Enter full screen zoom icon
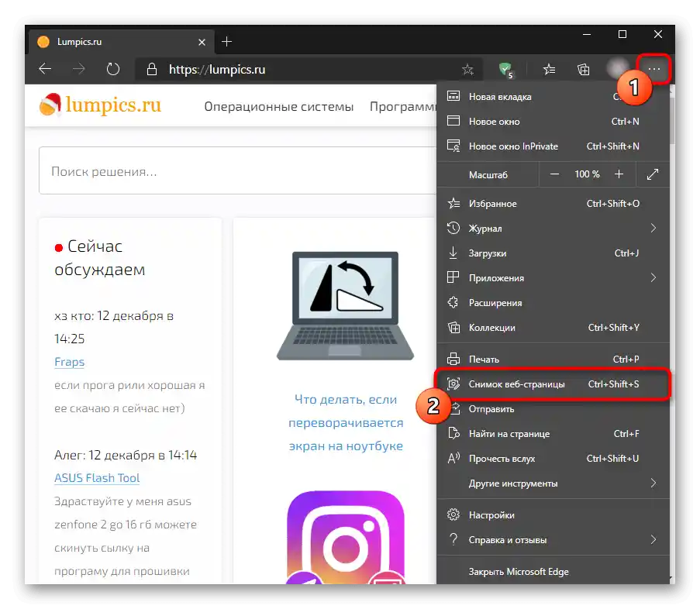 click(653, 174)
